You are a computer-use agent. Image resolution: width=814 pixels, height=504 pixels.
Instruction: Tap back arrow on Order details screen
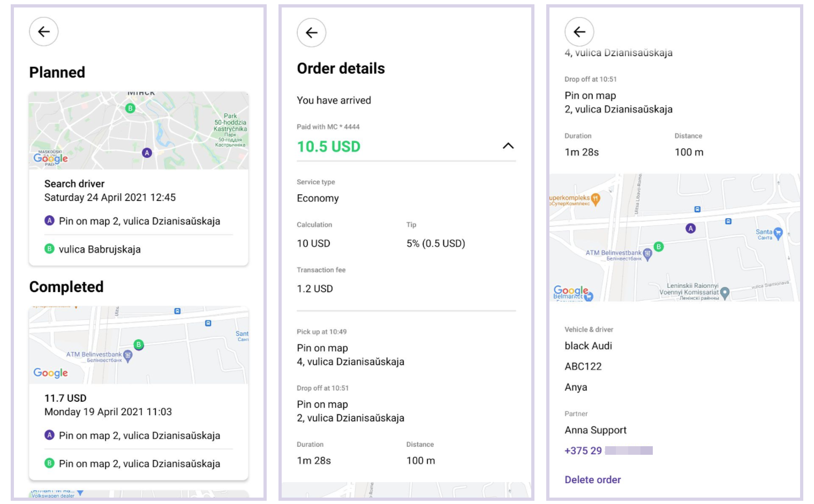(312, 33)
